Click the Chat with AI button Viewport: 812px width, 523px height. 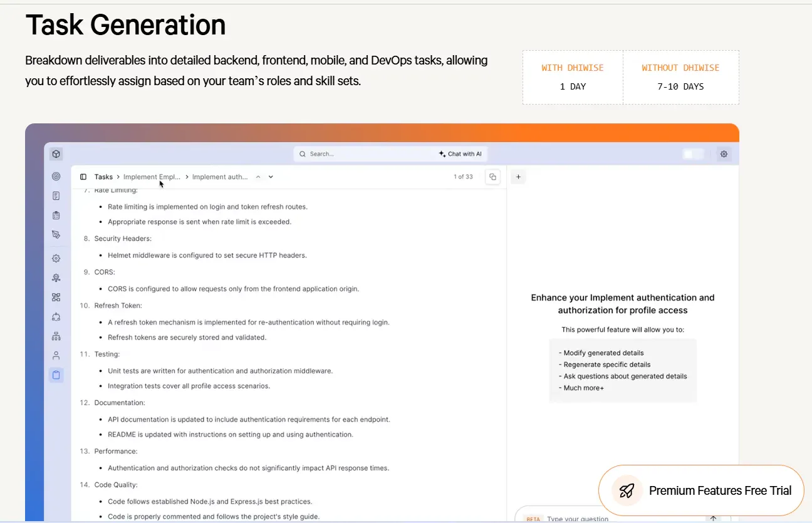461,154
